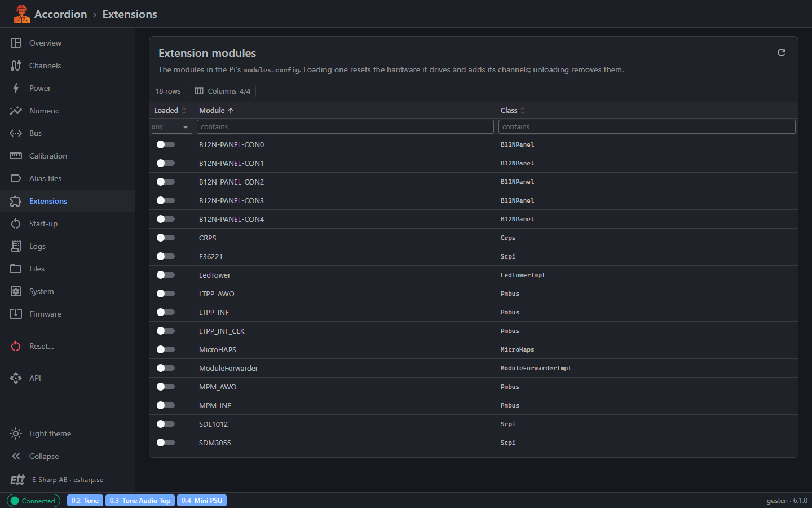
Task: Open the 0.2 Tone device tab
Action: pos(85,501)
